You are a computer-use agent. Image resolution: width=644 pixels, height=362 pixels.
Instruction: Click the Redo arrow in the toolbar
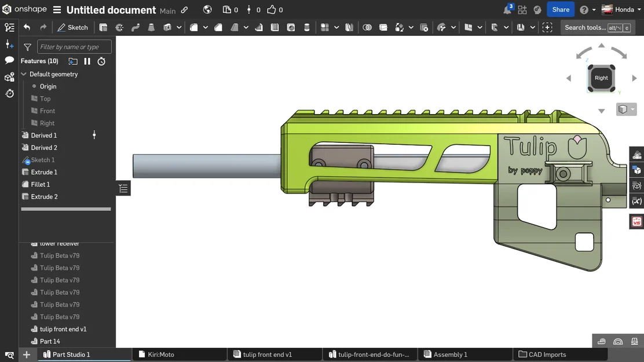pos(43,28)
